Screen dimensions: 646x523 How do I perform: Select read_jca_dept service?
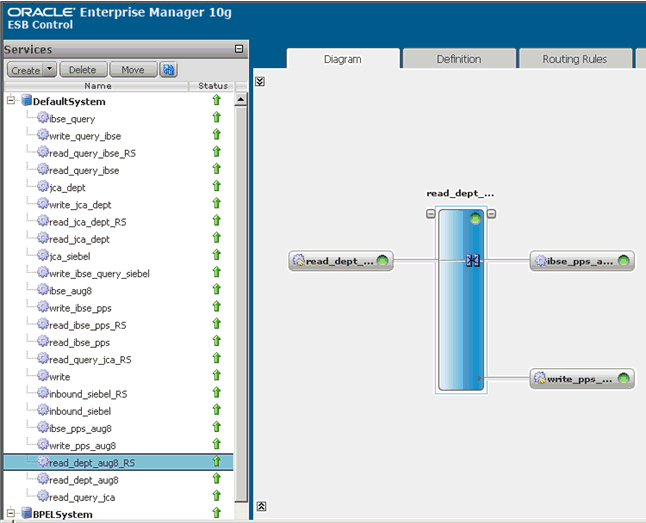[79, 239]
